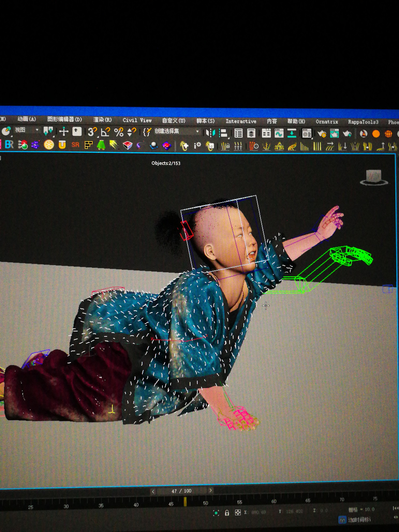Screen dimensions: 399x532
Task: Toggle percent snap button
Action: (119, 132)
